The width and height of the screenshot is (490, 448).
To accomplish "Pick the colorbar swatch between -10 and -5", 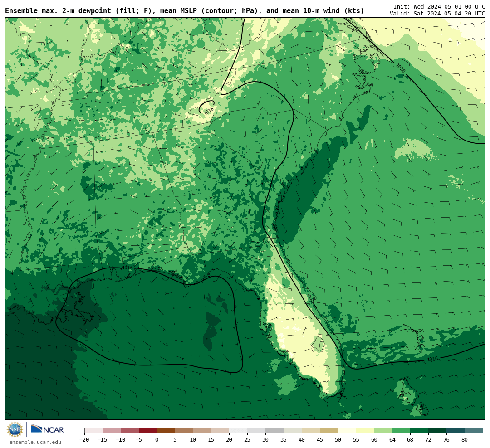I will point(130,431).
